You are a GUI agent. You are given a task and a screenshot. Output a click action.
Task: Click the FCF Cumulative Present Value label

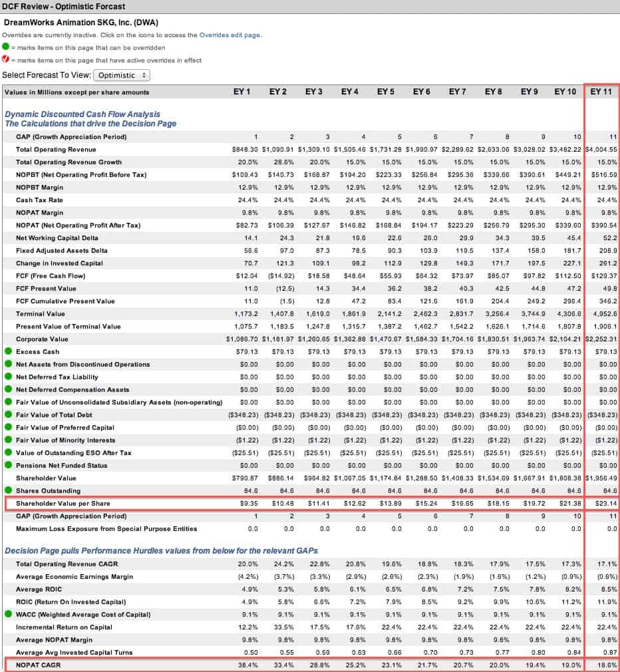coord(65,301)
